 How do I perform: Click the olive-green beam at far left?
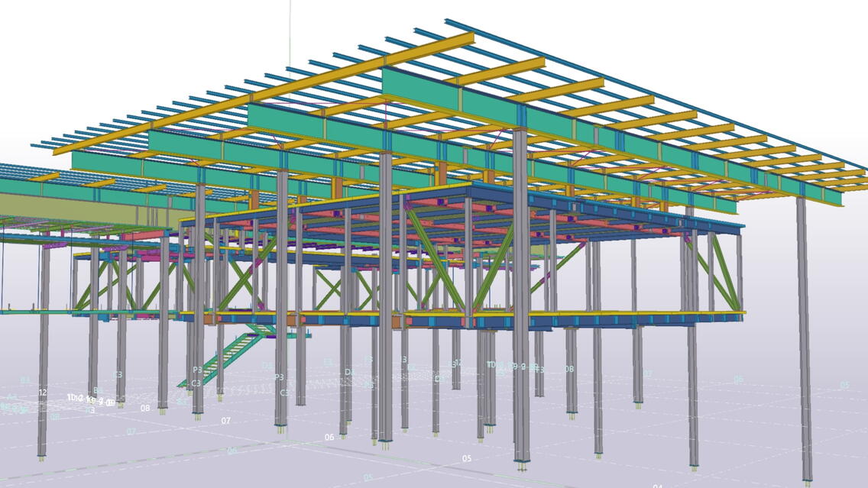coord(46,206)
